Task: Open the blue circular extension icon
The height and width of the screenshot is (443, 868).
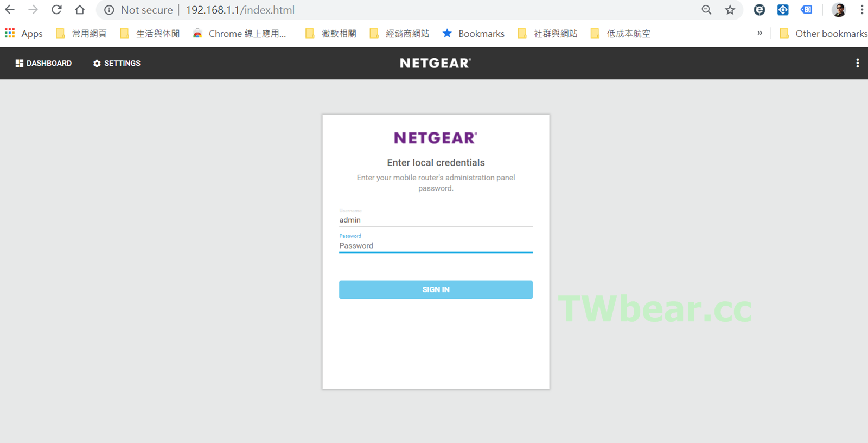Action: 783,10
